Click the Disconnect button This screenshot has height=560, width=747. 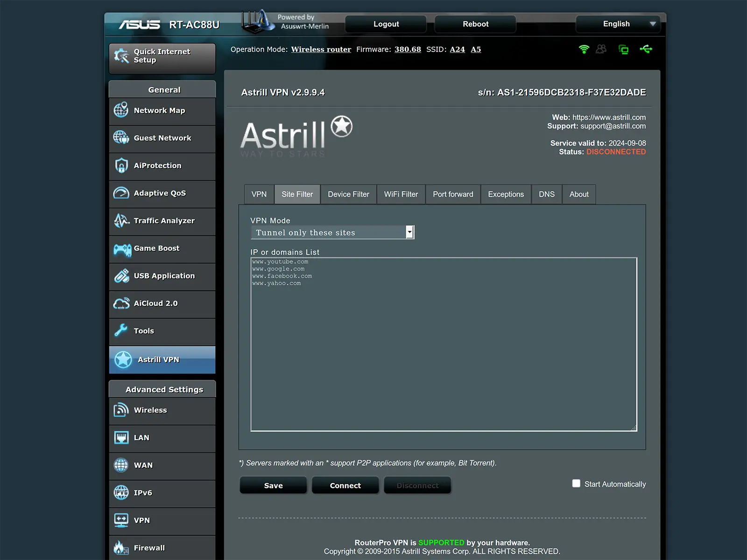point(417,485)
